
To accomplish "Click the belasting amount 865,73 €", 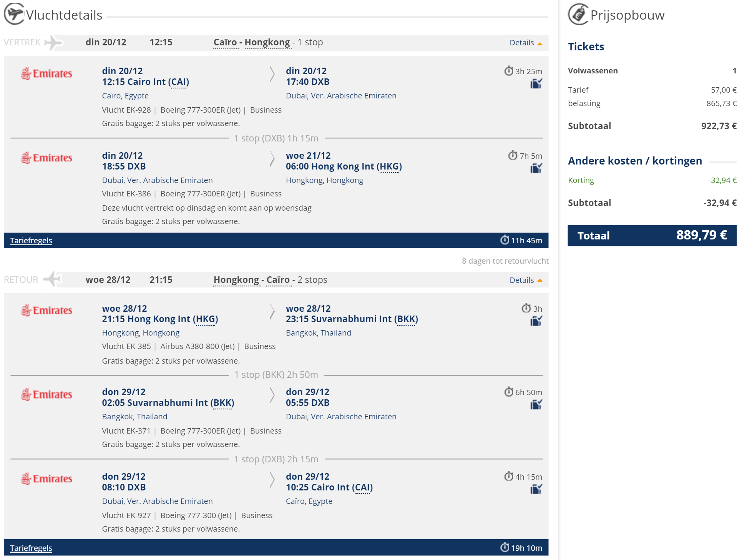I will tap(721, 103).
